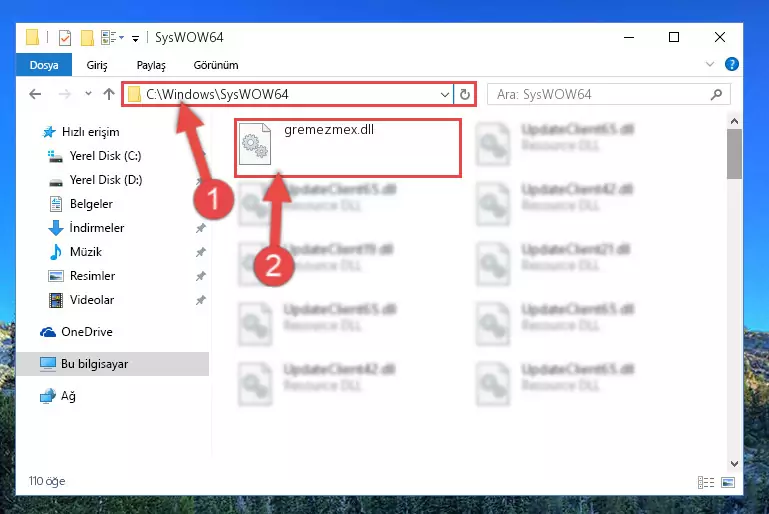769x514 pixels.
Task: Select the gremezmex.dll file name
Action: 329,129
